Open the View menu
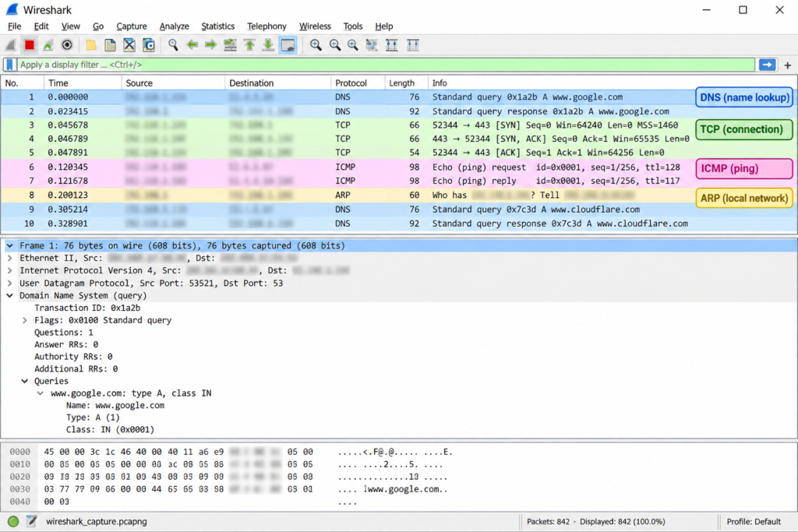This screenshot has width=798, height=532. (x=71, y=26)
